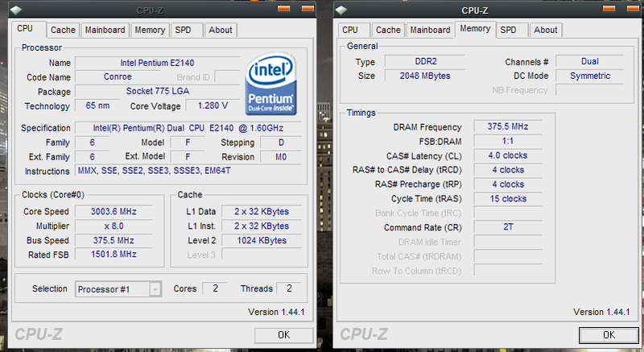644x352 pixels.
Task: Click the CAS# Latency value 4.0 clocks
Action: coord(508,155)
